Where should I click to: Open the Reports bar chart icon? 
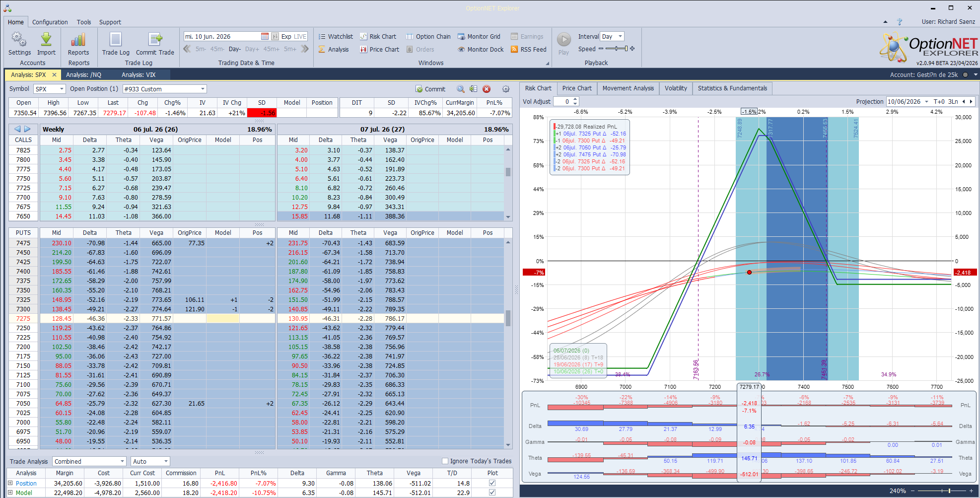pos(78,43)
